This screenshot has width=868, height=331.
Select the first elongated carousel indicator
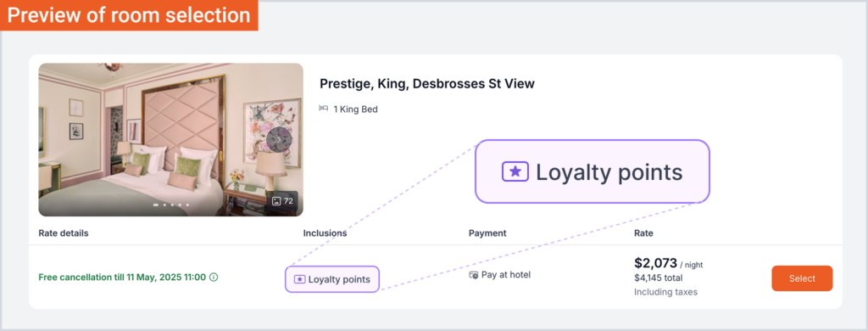point(156,205)
